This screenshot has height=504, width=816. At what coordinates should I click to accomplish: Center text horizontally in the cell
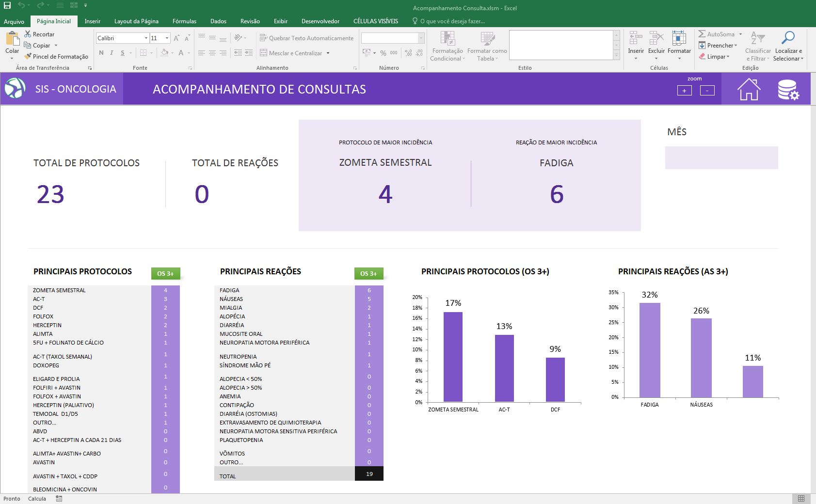coord(212,53)
